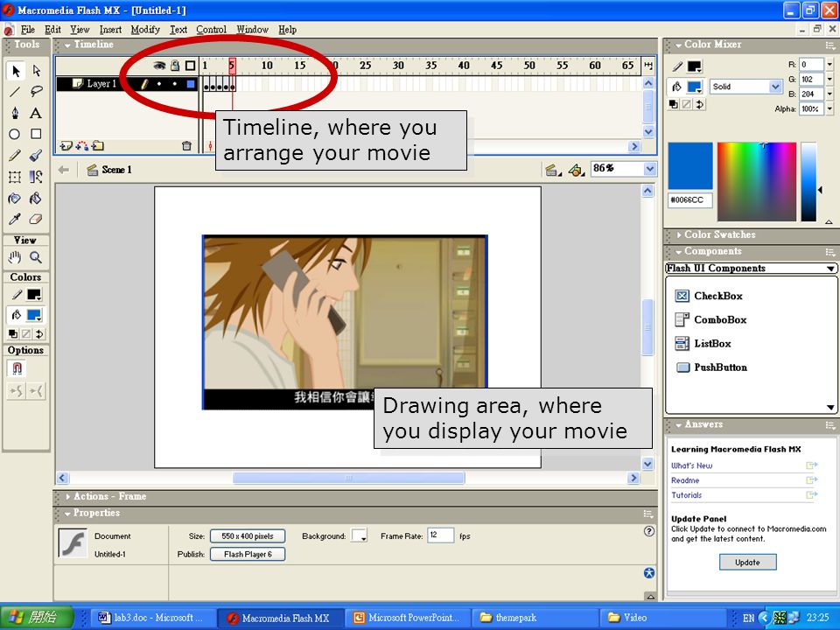Screen dimensions: 840x630
Task: Open the Edit menu
Action: pos(52,30)
